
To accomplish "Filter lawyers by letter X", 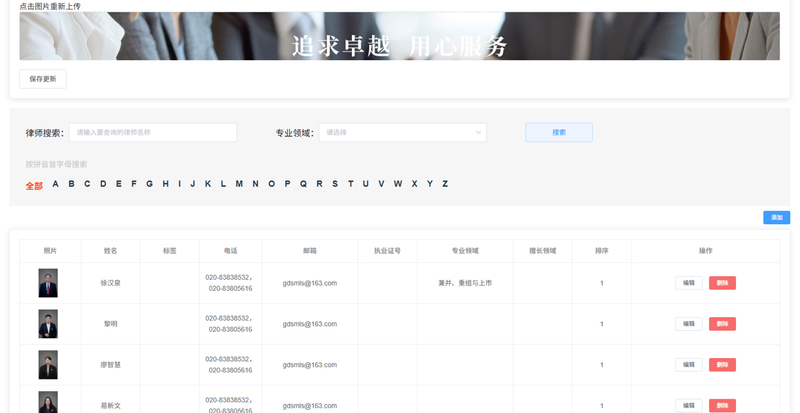I will click(x=414, y=184).
